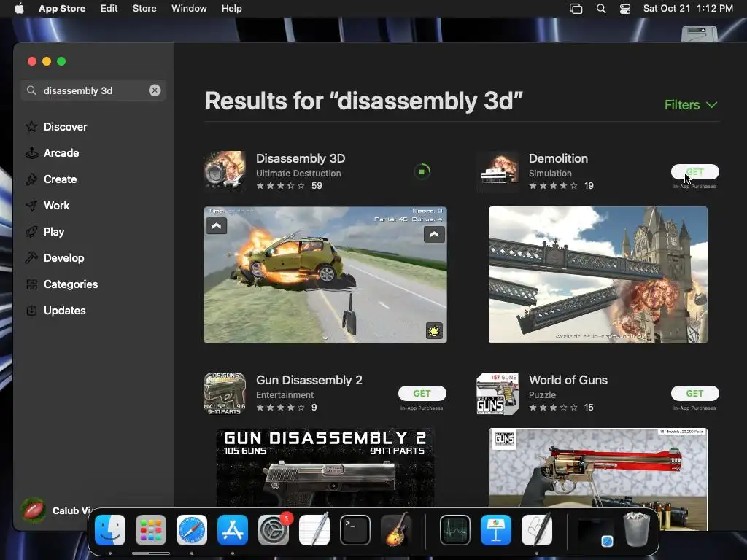
Task: Click the disassembly 3d search field
Action: coord(93,90)
